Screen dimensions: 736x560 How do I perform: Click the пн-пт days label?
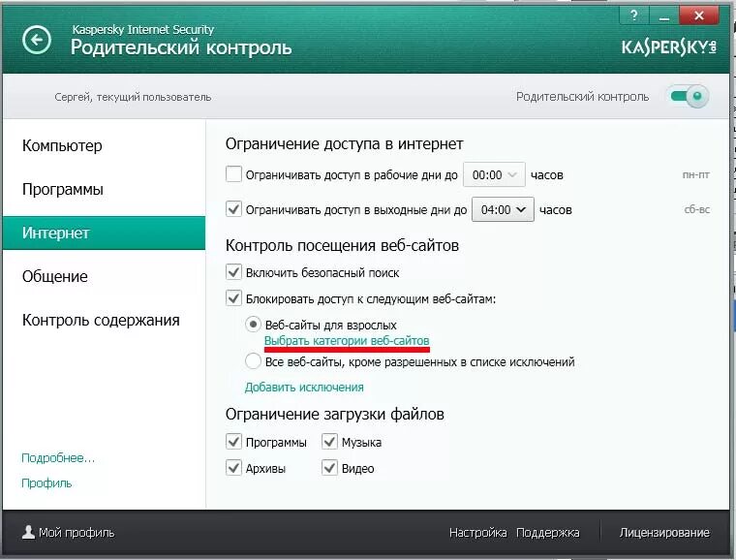(695, 175)
